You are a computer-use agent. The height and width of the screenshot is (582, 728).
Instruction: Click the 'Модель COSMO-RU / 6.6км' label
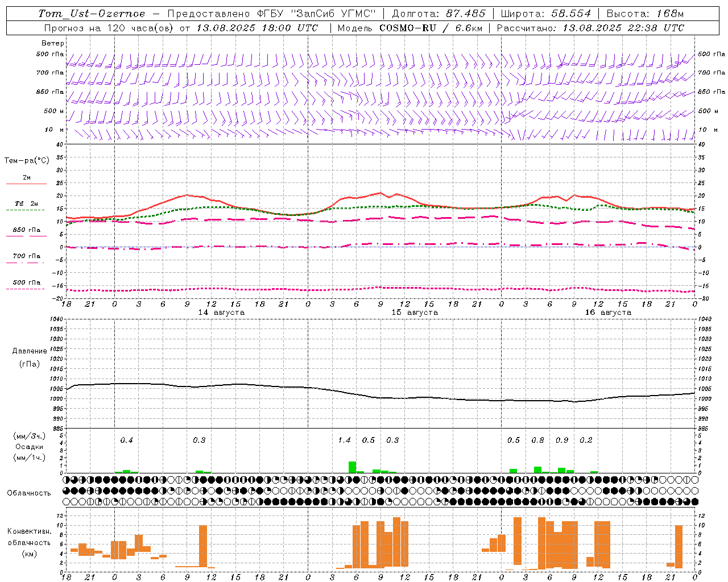410,28
